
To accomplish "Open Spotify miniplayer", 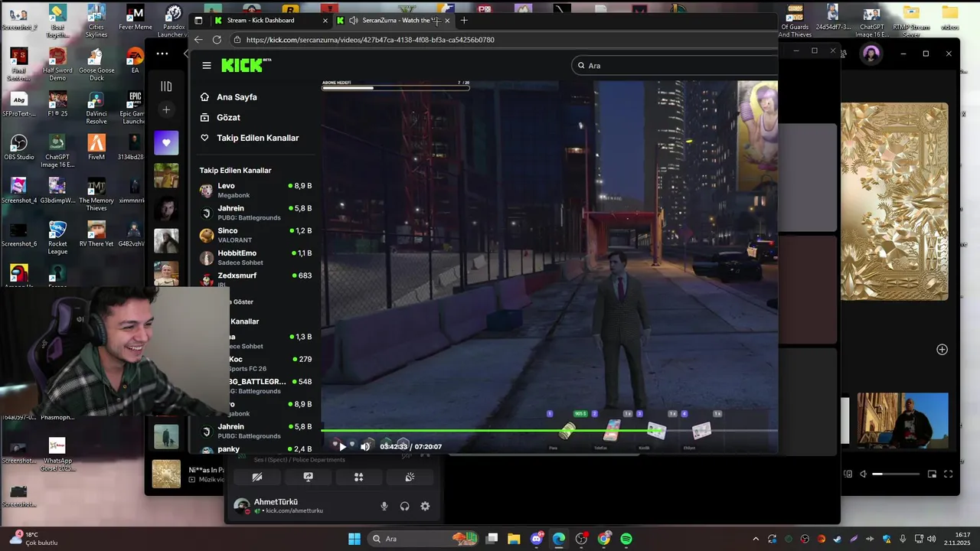I will (x=932, y=474).
